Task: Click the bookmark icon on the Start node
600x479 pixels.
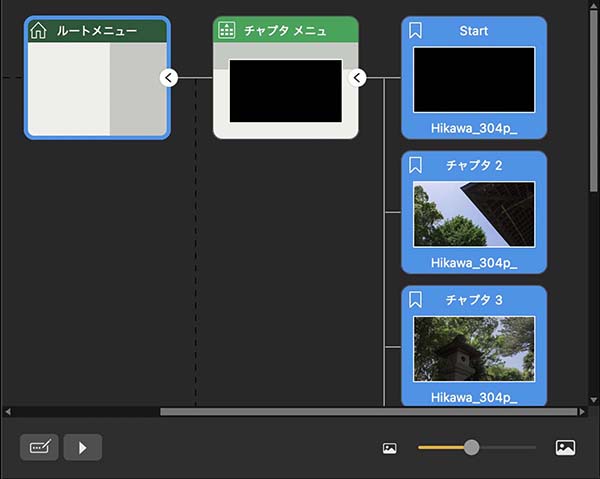Action: click(416, 30)
